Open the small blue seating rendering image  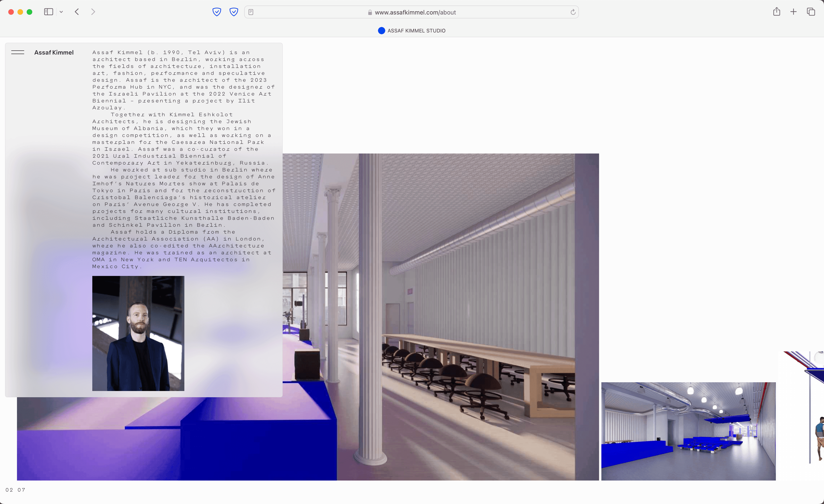(x=688, y=431)
